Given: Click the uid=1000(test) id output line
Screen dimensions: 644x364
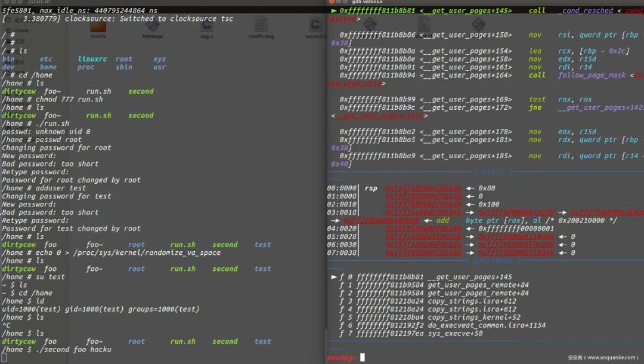Looking at the screenshot, I should point(101,309).
